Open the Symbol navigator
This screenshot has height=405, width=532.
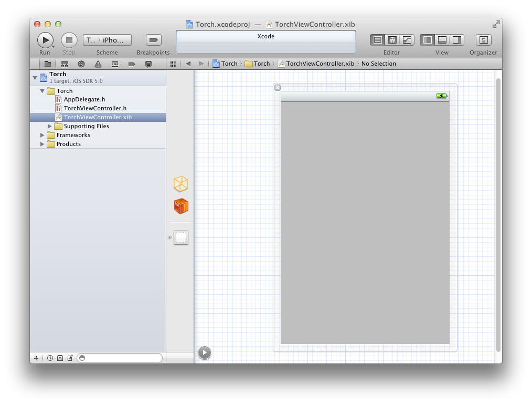pos(65,64)
